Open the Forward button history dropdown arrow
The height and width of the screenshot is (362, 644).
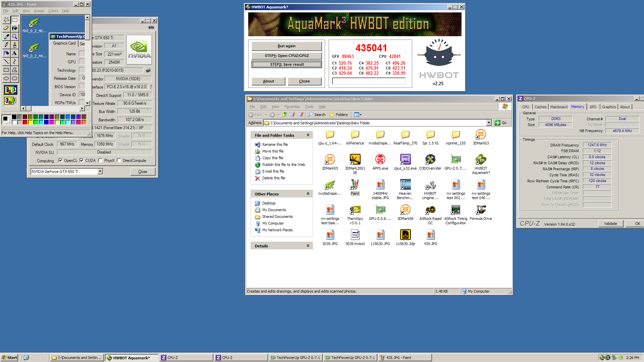[278, 115]
